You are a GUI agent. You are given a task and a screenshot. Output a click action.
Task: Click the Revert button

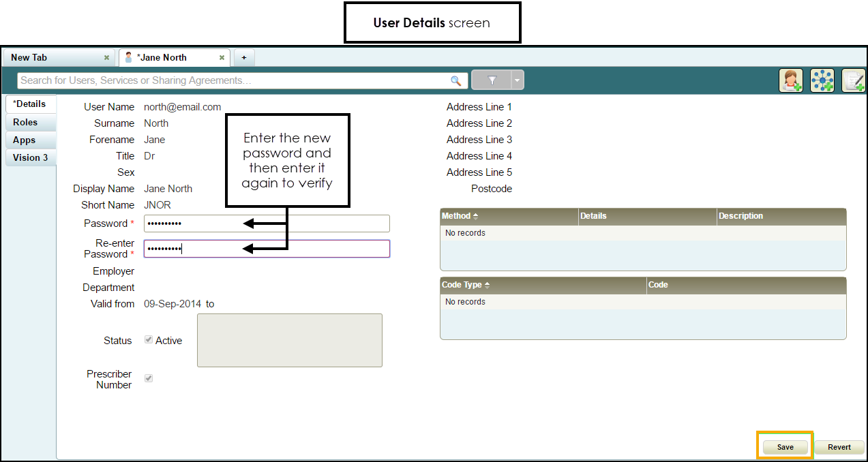coord(839,447)
